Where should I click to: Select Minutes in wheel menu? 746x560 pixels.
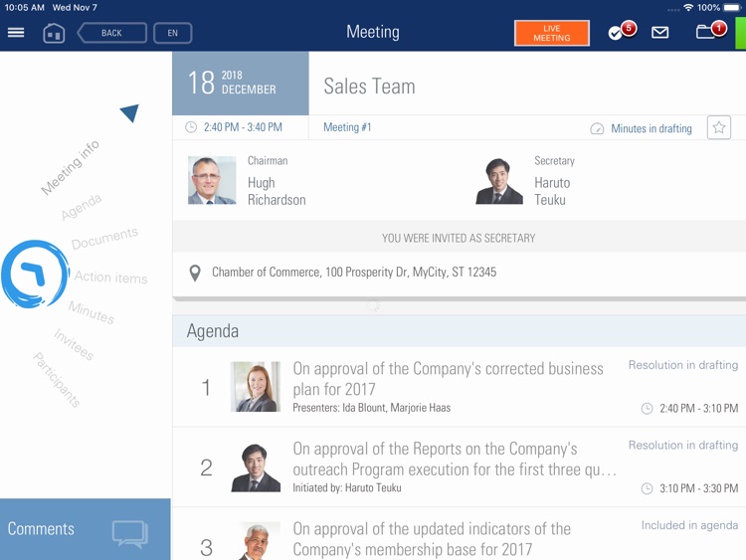[92, 312]
